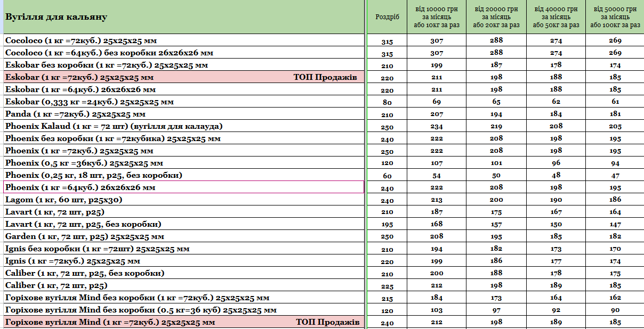Click value 162 in Mind без коробки row
The image size is (644, 329).
click(615, 298)
